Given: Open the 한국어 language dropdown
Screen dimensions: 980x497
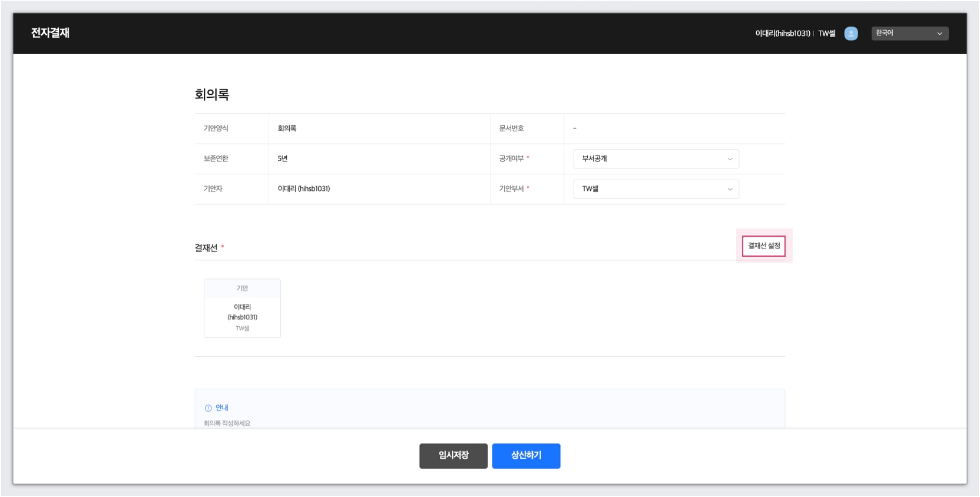Looking at the screenshot, I should click(x=909, y=34).
